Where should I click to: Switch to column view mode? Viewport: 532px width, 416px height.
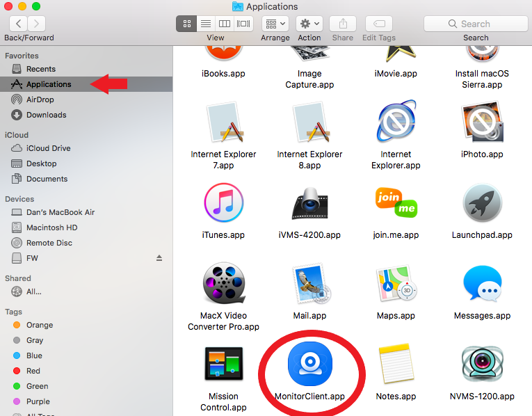pyautogui.click(x=225, y=24)
